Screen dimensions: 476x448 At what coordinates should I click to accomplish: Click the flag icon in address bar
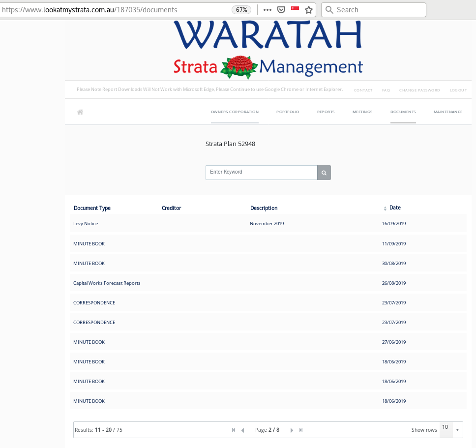pos(295,8)
